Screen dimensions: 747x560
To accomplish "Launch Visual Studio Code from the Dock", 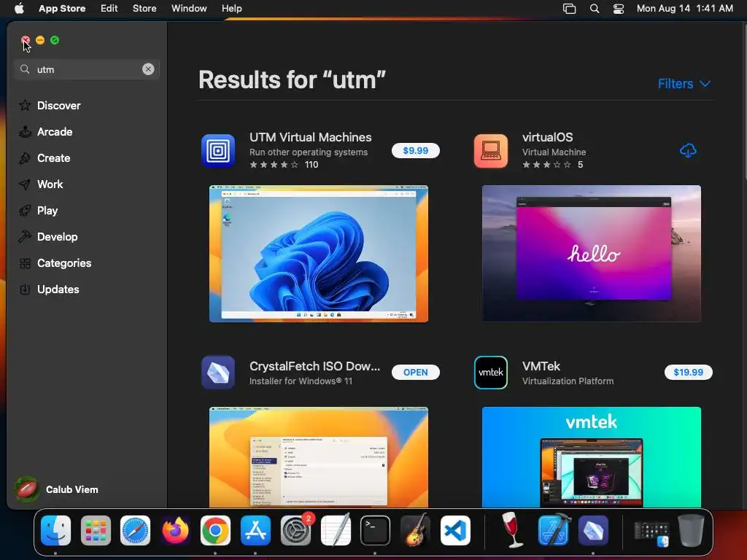I will coord(455,531).
